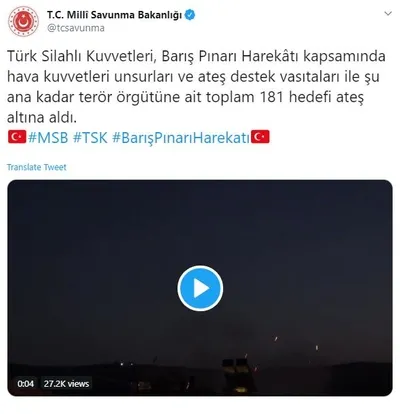Expand the tweet options chevron
Image resolution: width=400 pixels, height=414 pixels.
click(388, 14)
